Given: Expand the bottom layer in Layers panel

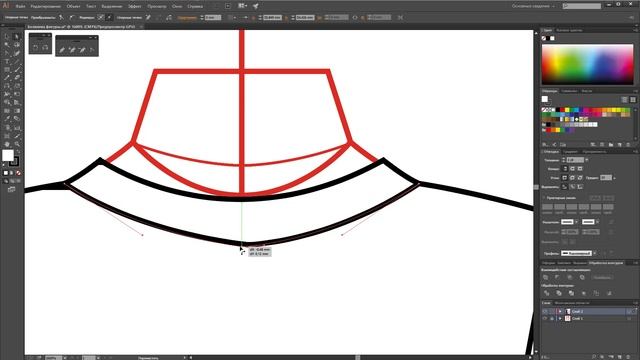Looking at the screenshot, I should 560,318.
